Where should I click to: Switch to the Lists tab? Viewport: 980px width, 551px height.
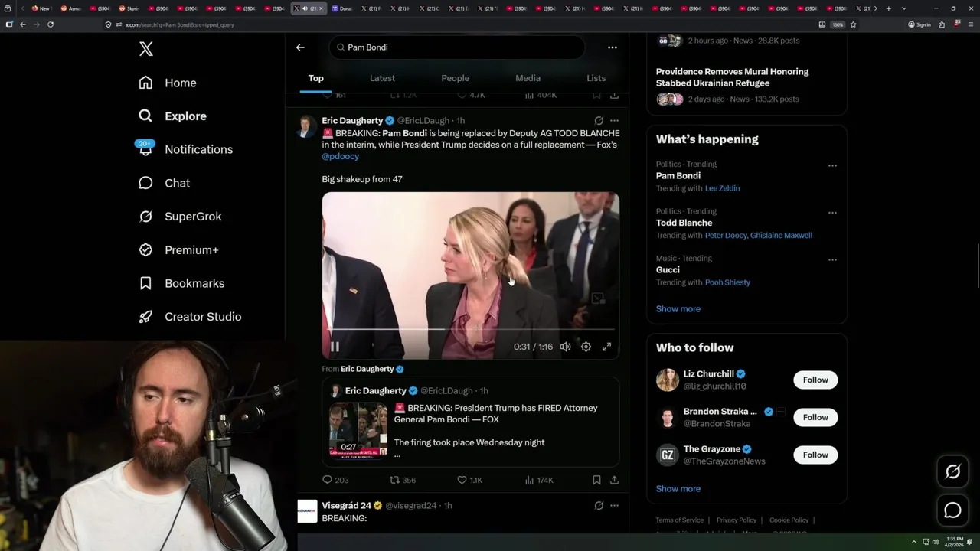[x=596, y=78]
